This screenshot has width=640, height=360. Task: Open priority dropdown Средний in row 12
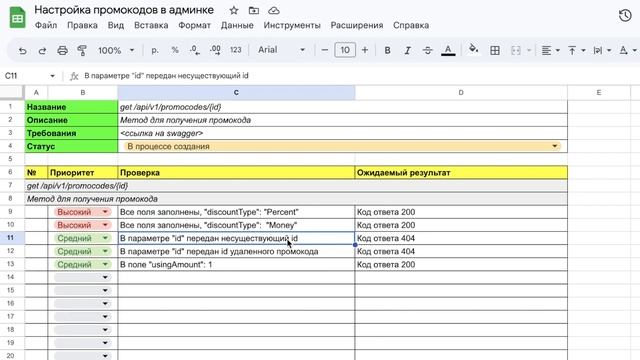pos(82,251)
